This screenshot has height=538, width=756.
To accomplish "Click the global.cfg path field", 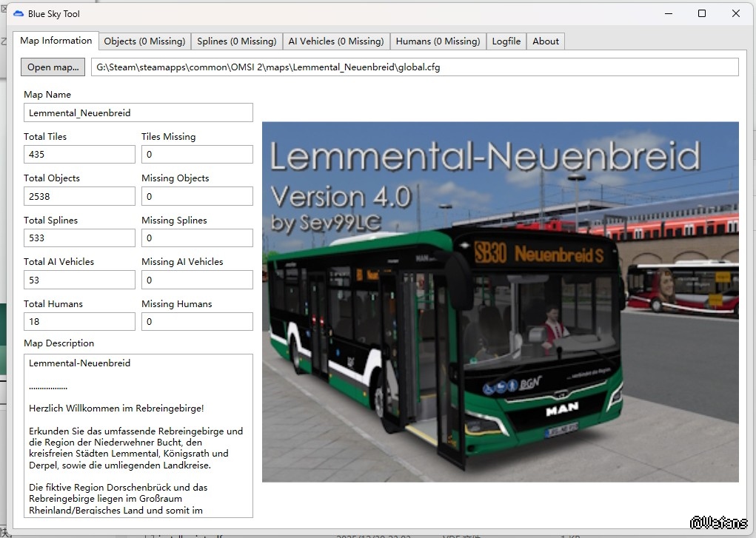I will coord(415,67).
